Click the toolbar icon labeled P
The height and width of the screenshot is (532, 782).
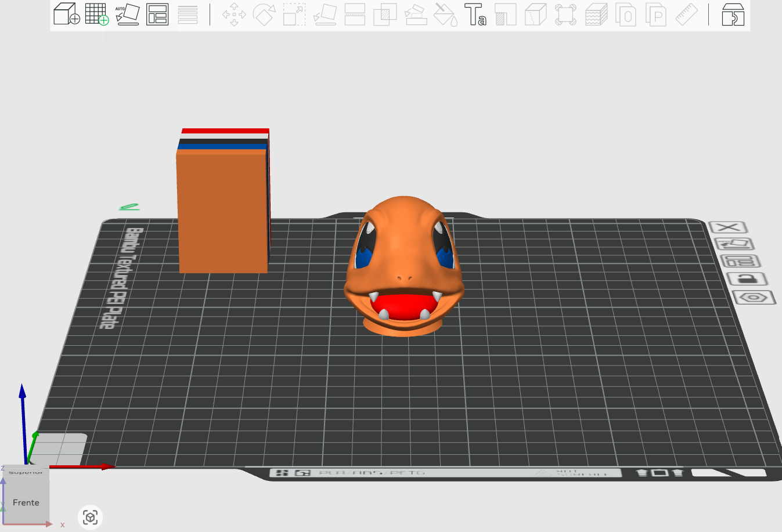coord(656,14)
